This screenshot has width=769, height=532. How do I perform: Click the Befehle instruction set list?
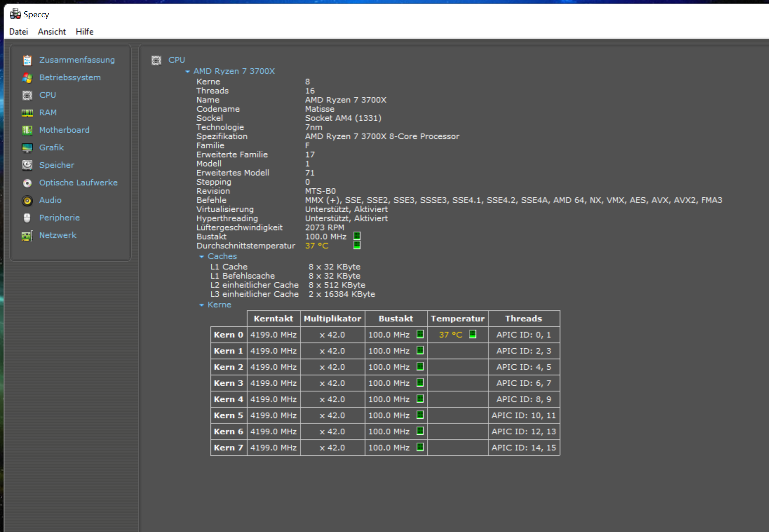[514, 200]
